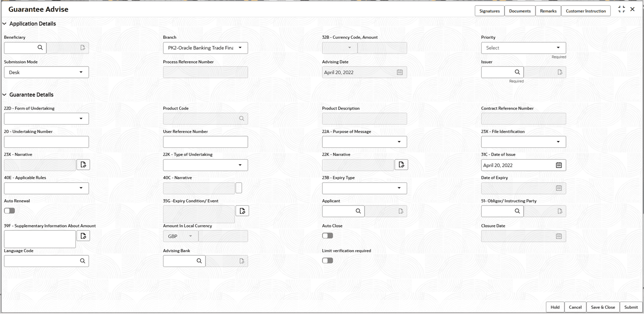Toggle Limit verification required
This screenshot has width=644, height=315.
tap(327, 260)
